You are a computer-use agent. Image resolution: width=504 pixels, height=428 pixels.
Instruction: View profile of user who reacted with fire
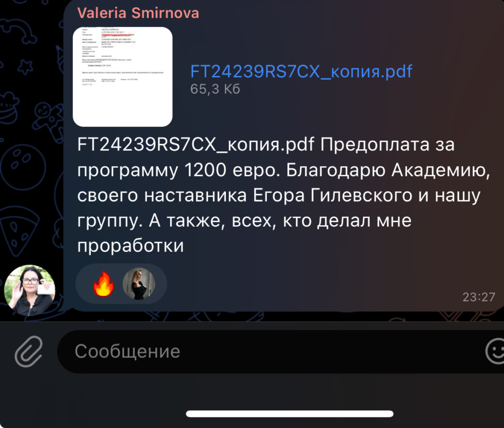[x=139, y=284]
